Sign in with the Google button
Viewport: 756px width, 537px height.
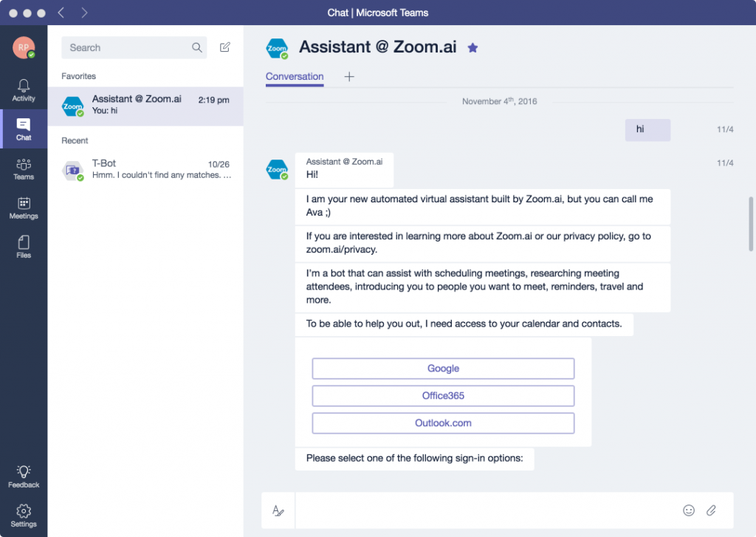tap(443, 369)
